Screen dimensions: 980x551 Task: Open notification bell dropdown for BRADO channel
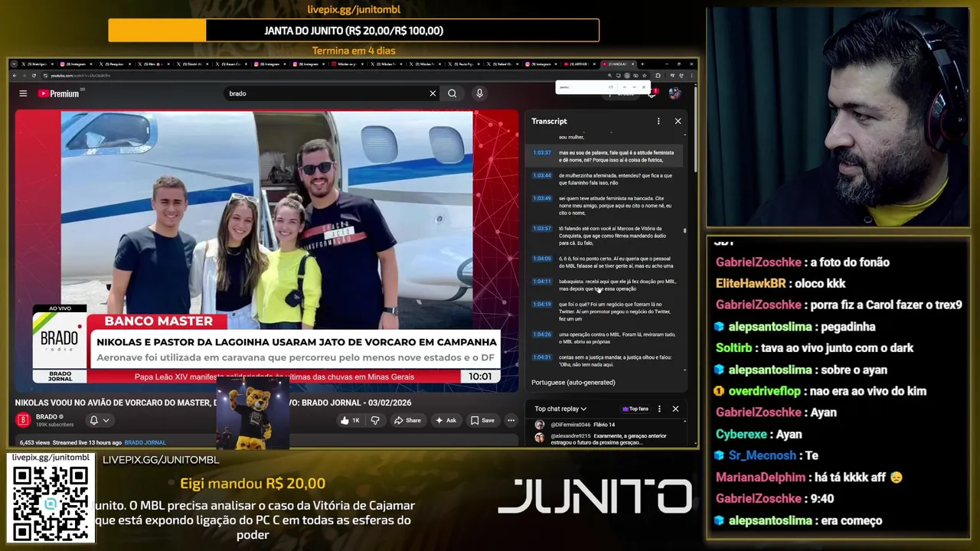click(100, 420)
